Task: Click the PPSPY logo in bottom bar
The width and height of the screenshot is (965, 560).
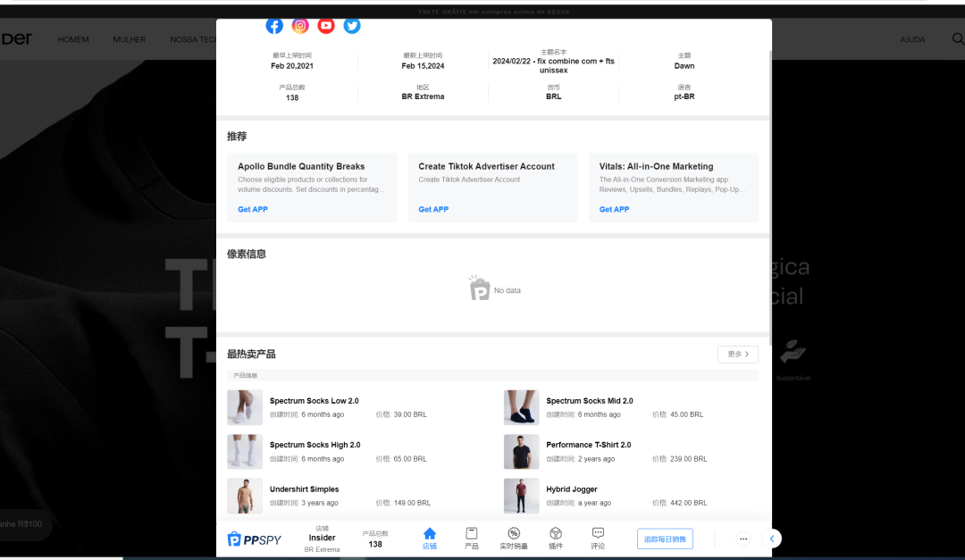Action: point(254,539)
